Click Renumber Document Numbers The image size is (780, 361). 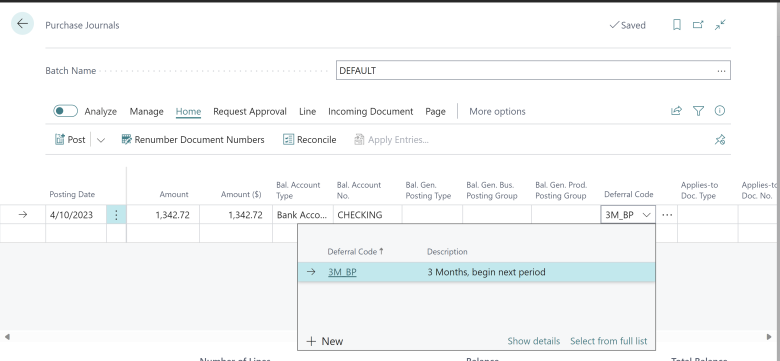[x=193, y=140]
